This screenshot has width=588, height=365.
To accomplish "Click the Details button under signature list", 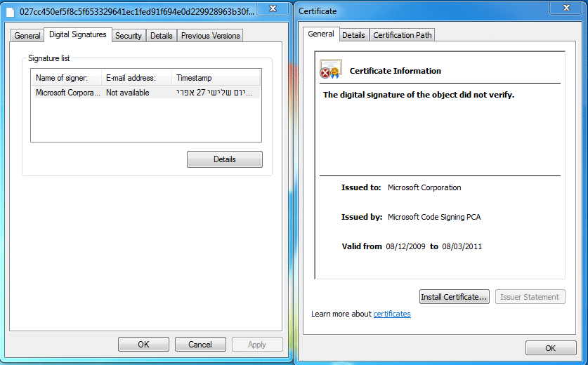I will tap(225, 159).
